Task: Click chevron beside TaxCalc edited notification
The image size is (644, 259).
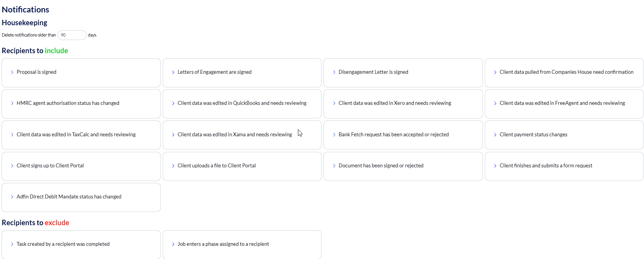Action: click(x=12, y=135)
